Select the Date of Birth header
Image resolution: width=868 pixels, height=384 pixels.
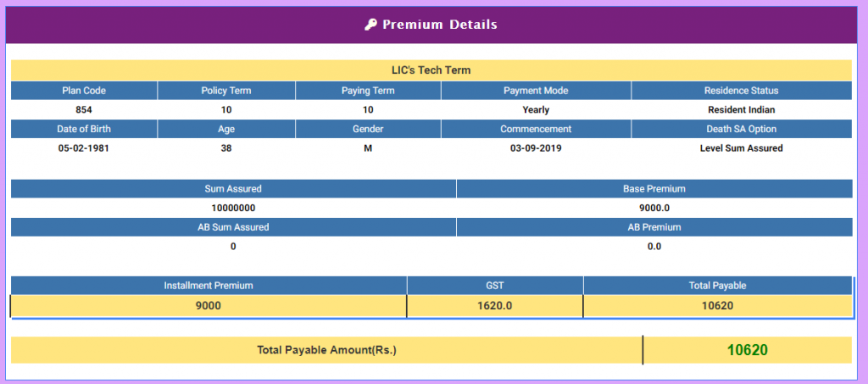[84, 129]
